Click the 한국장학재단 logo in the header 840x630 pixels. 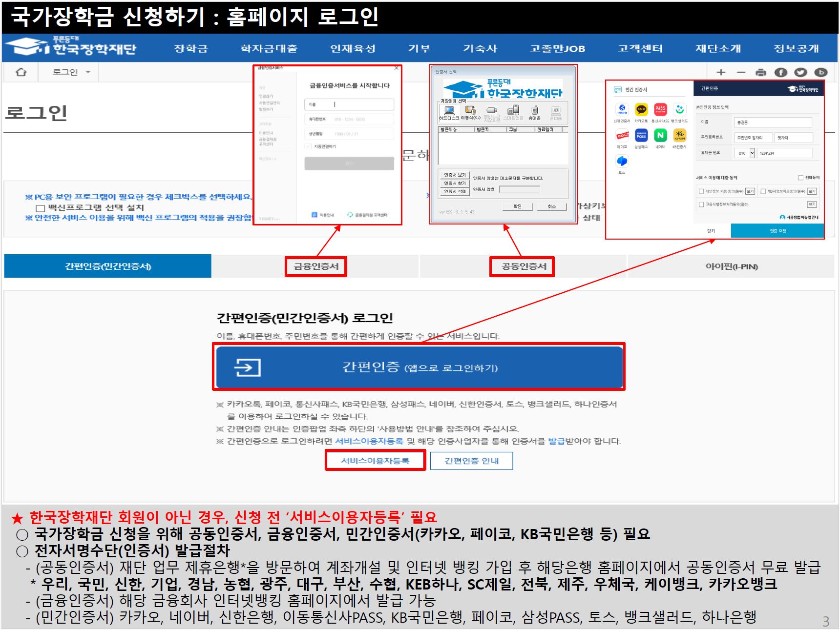tap(71, 46)
